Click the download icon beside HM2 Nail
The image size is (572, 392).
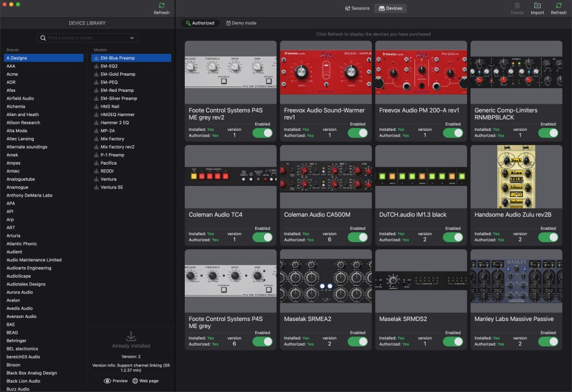(x=97, y=107)
